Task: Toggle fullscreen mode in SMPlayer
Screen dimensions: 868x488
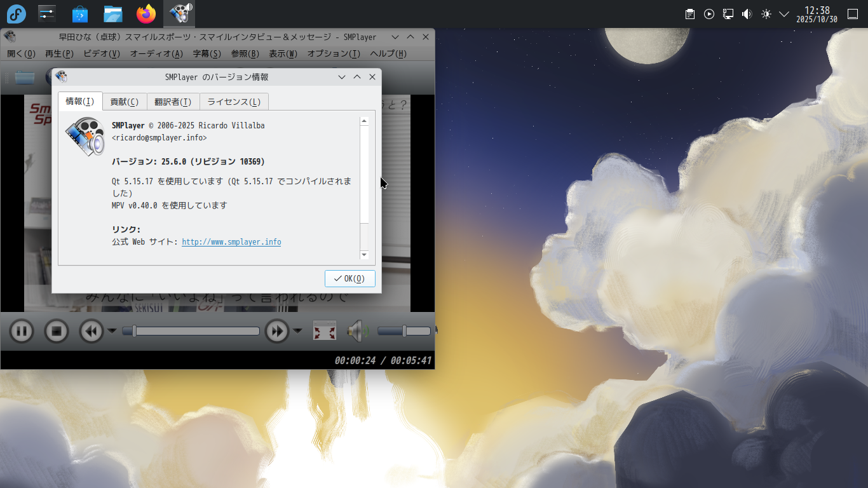Action: click(x=325, y=331)
